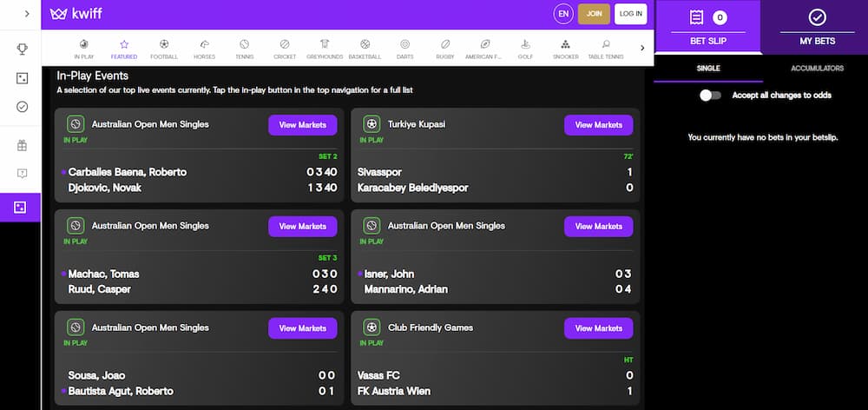View Markets for Vasas FC match
868x410 pixels.
pos(598,328)
